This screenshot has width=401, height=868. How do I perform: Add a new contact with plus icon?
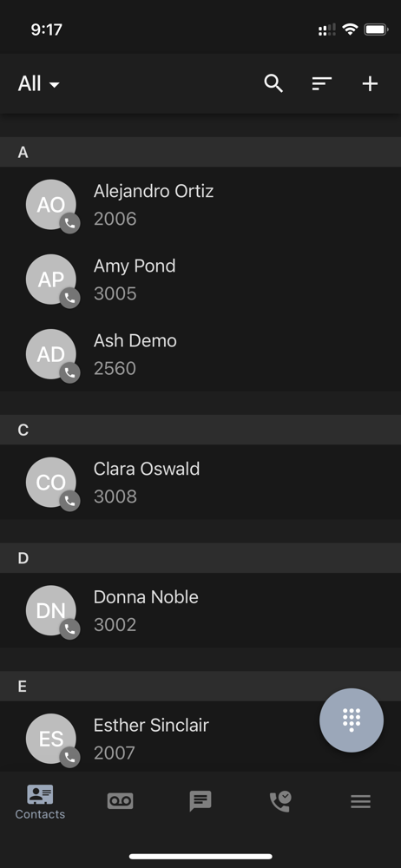click(370, 83)
